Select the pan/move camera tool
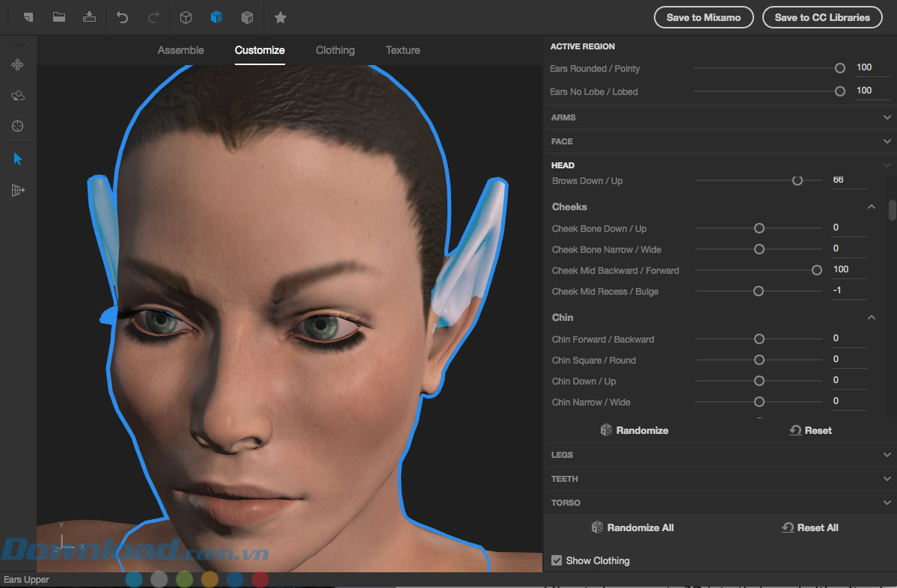This screenshot has height=588, width=897. coord(18,65)
